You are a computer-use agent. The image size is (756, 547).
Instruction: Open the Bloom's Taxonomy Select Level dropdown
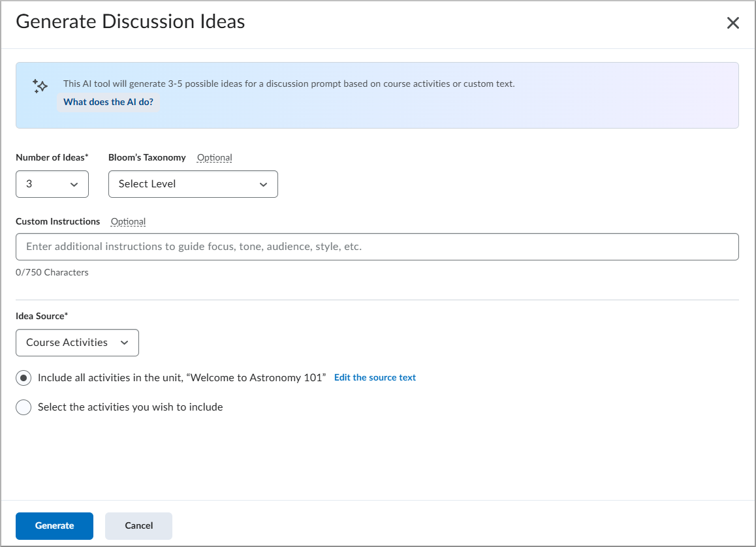tap(193, 184)
